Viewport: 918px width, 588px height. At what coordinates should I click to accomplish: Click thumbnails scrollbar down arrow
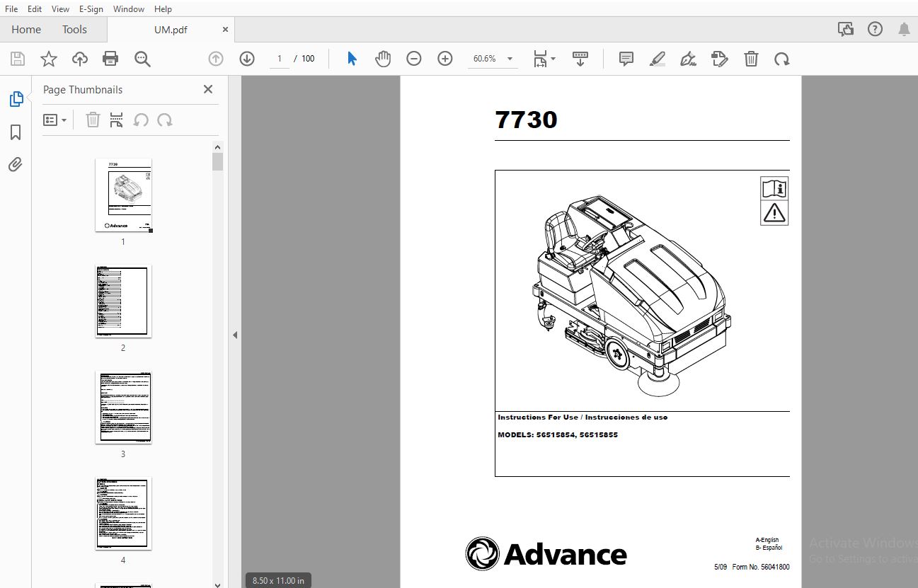217,584
